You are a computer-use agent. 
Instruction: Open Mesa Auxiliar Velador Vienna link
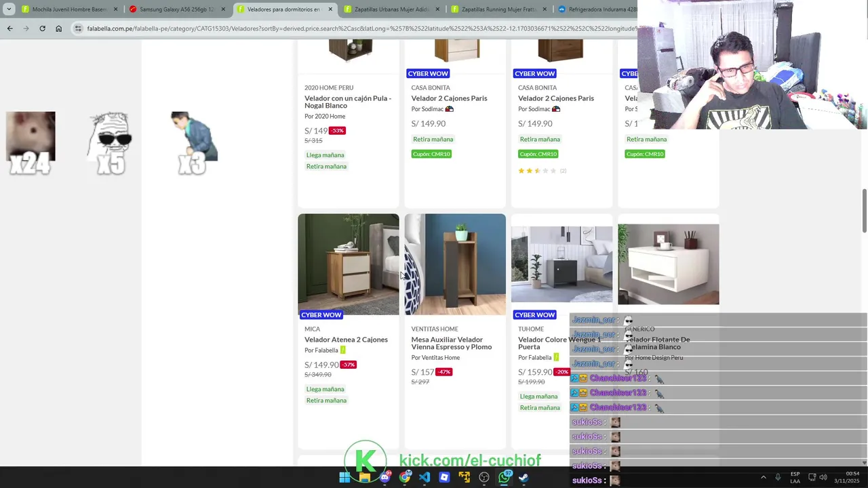click(451, 343)
